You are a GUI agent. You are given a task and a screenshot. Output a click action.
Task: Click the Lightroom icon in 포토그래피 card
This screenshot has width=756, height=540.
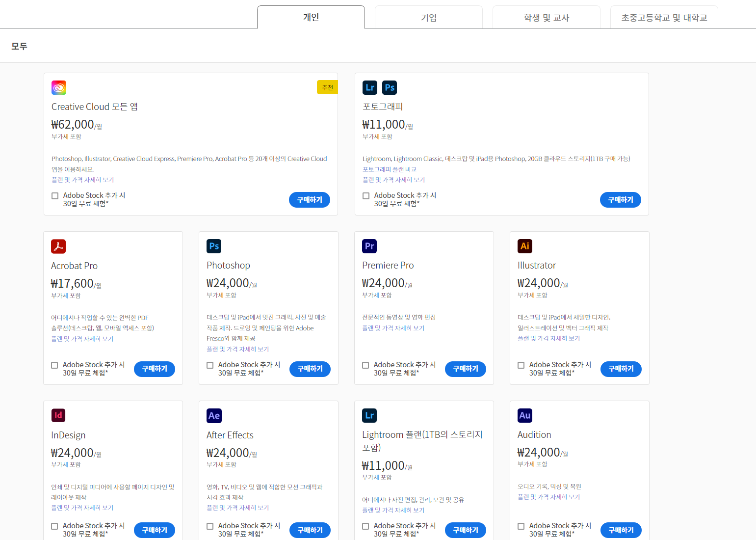coord(370,88)
